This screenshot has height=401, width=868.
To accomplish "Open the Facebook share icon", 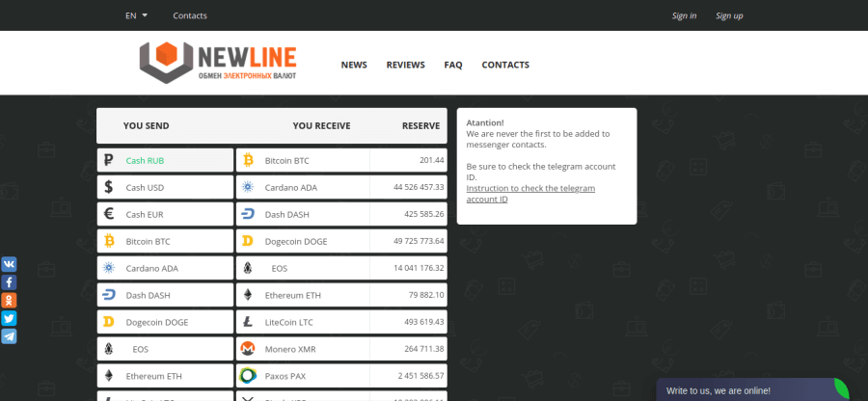I will [x=9, y=282].
